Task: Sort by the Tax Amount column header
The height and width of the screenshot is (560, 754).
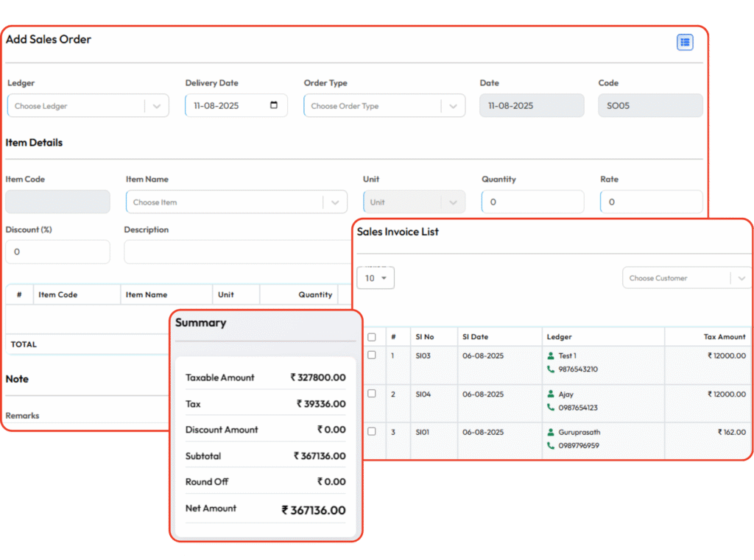Action: 724,337
